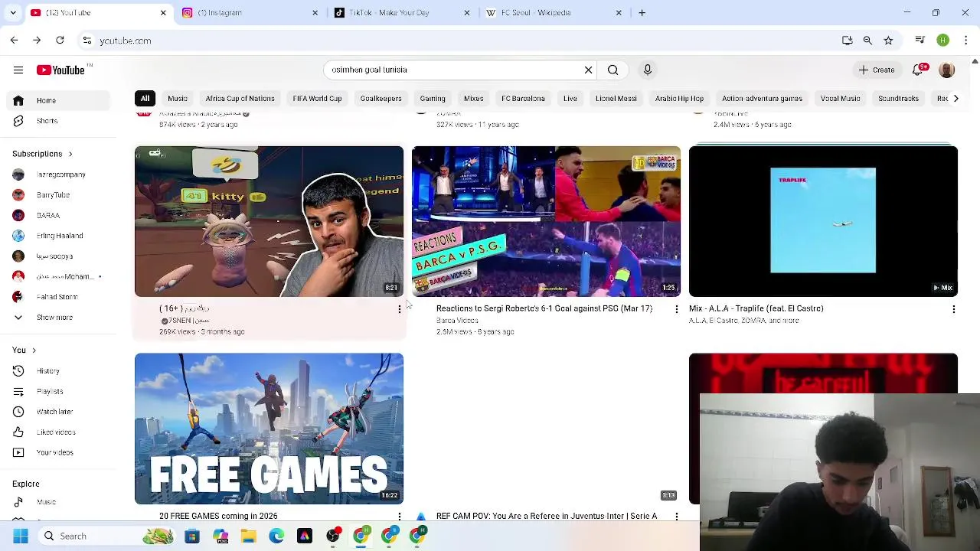Screen dimensions: 980x551
Task: Open File Explorer from the taskbar
Action: coord(248,536)
